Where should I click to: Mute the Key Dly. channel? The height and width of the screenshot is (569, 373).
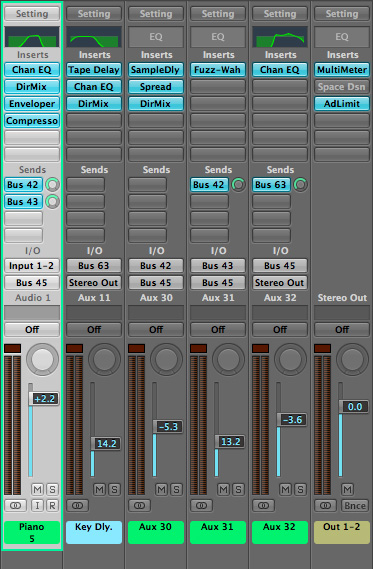[x=99, y=490]
